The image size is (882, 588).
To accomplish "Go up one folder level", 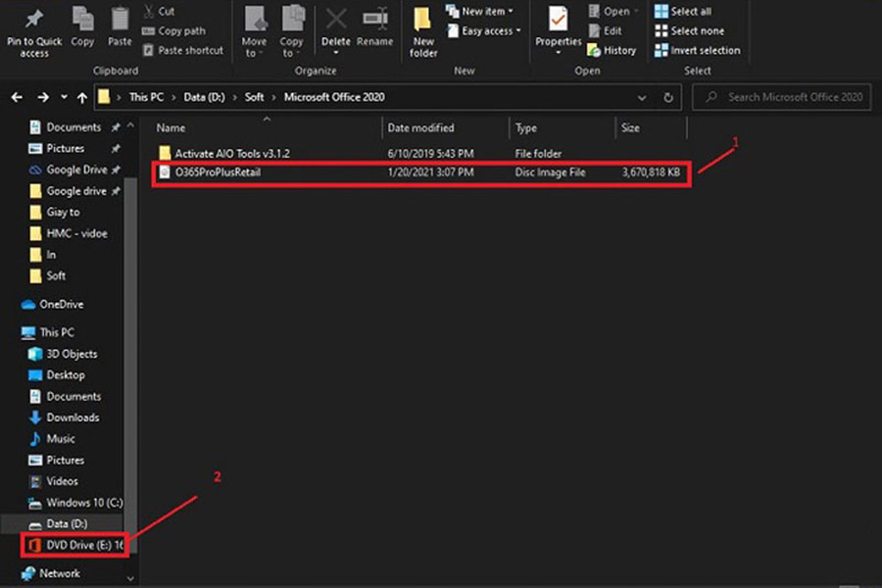I will (x=82, y=97).
